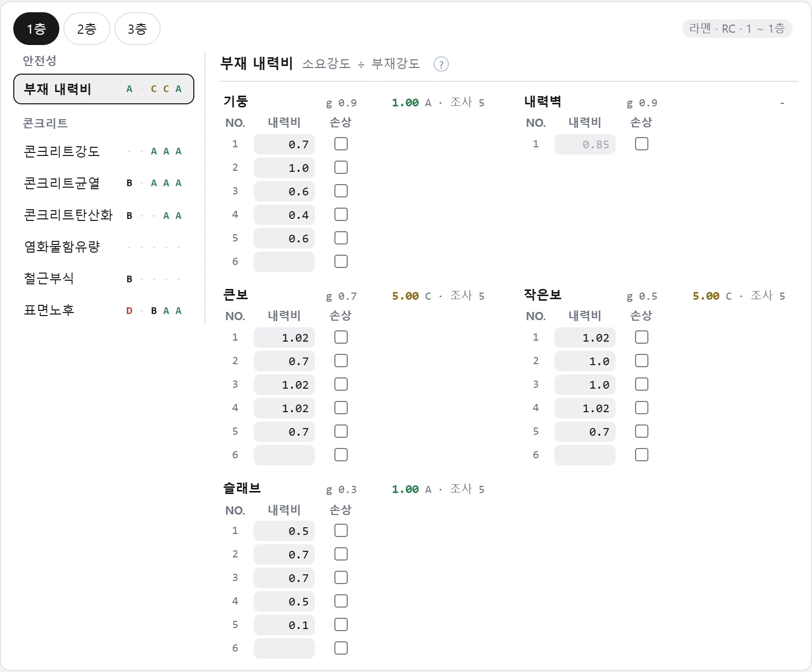Click the 작은보 score 5.00 text

pos(706,296)
